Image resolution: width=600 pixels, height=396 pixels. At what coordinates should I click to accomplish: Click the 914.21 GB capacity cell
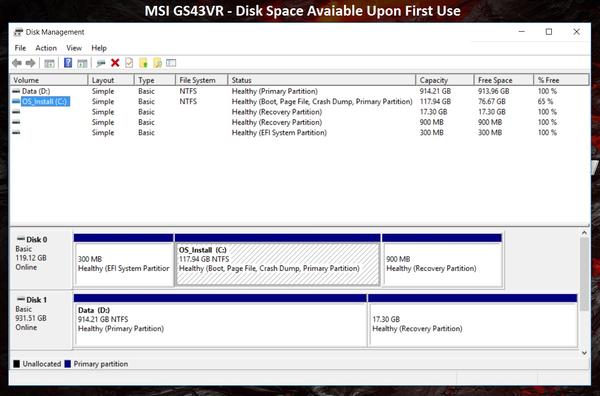pos(435,91)
